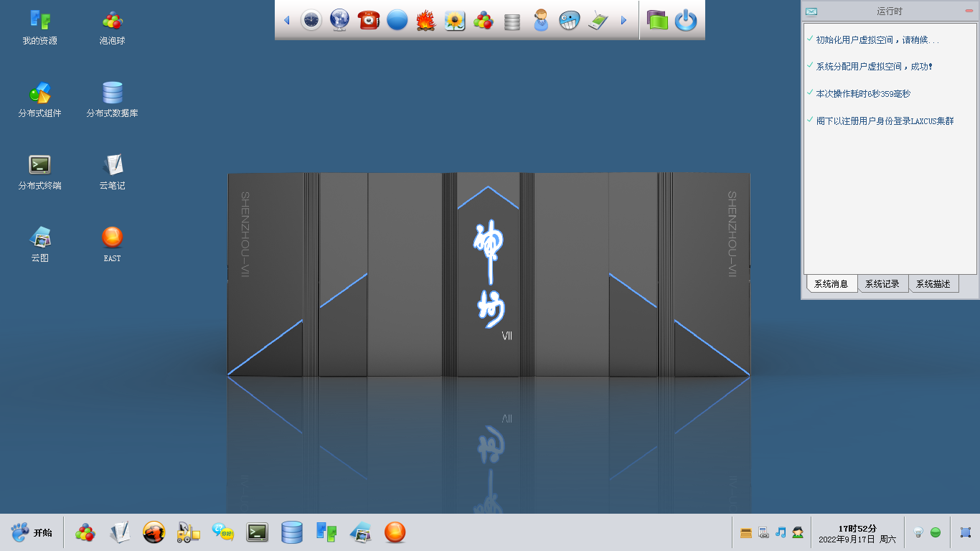Open the 分布式组件 desktop icon
The image size is (980, 551).
coord(39,99)
